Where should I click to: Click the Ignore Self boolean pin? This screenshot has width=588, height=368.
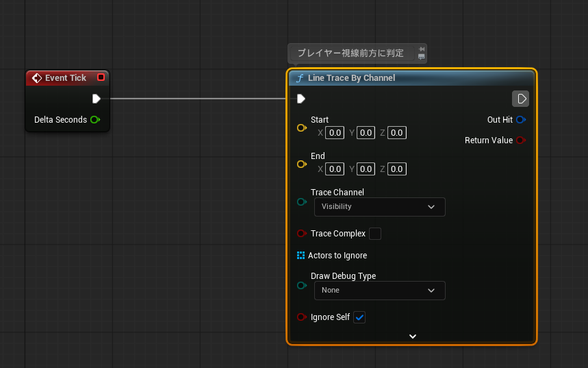pos(301,317)
